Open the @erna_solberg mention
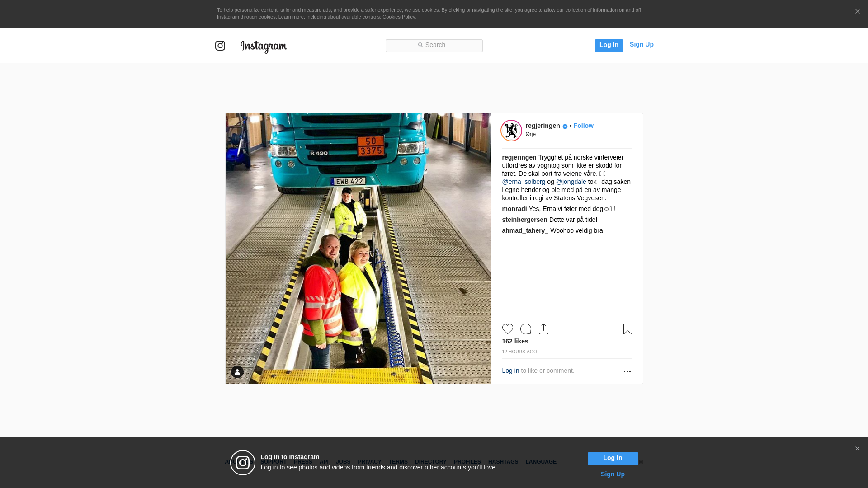 click(524, 182)
